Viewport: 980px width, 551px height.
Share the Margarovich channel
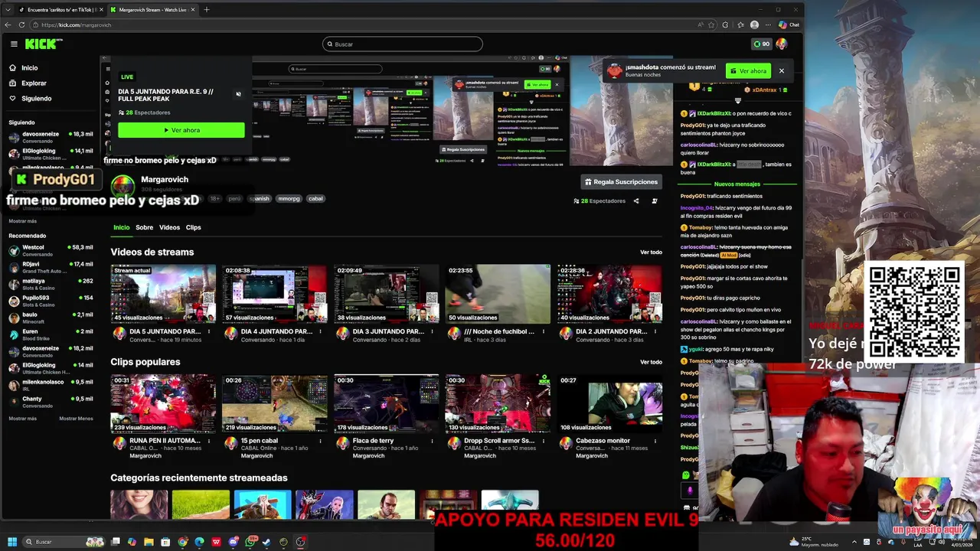(x=635, y=201)
